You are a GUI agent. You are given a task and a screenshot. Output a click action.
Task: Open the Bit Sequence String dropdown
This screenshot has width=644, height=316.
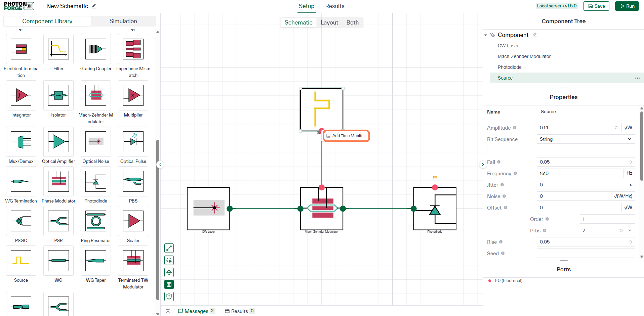tap(586, 139)
